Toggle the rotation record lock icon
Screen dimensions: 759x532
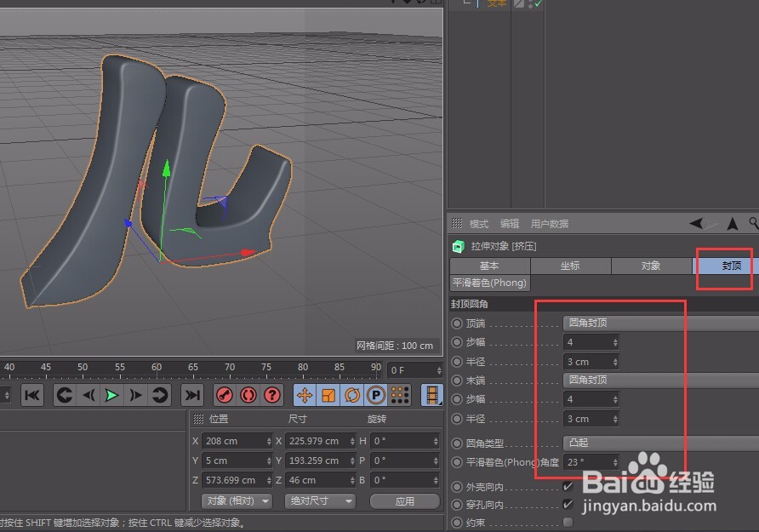coord(352,395)
